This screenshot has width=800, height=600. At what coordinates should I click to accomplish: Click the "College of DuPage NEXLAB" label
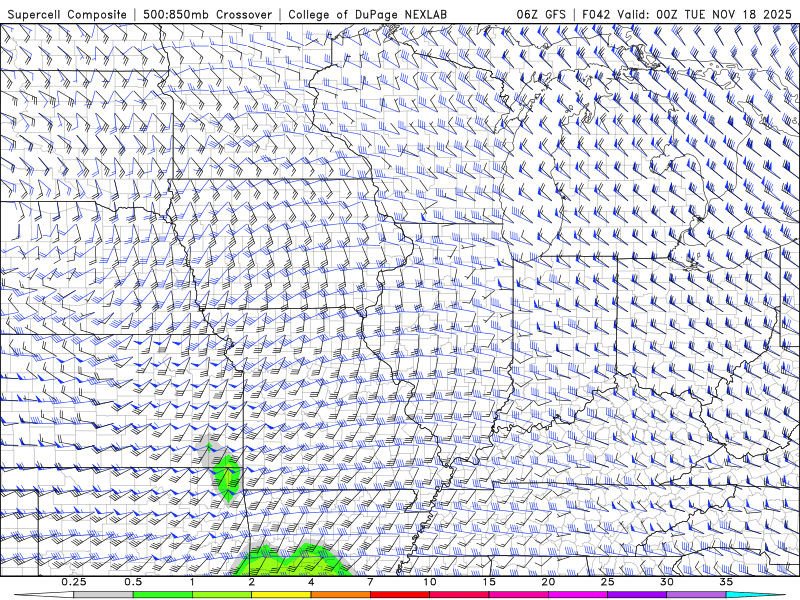367,14
